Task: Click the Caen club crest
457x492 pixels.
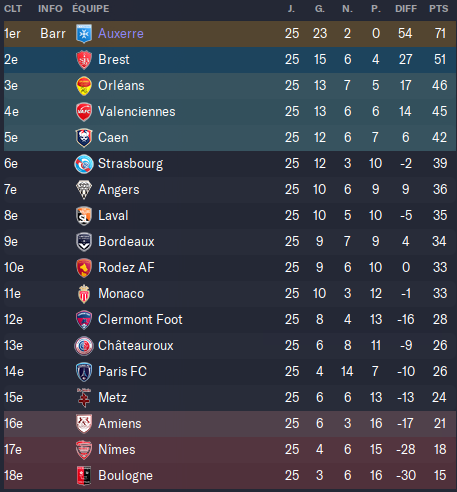Action: click(84, 138)
